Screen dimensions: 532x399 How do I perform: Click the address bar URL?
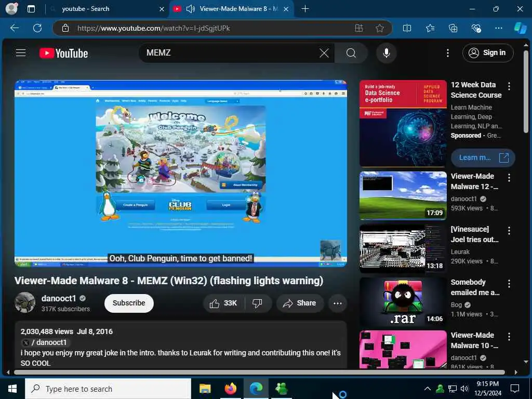pos(153,28)
